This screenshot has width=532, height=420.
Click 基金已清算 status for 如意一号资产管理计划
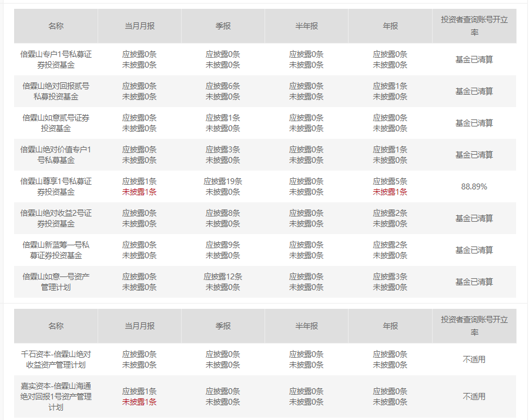(474, 282)
